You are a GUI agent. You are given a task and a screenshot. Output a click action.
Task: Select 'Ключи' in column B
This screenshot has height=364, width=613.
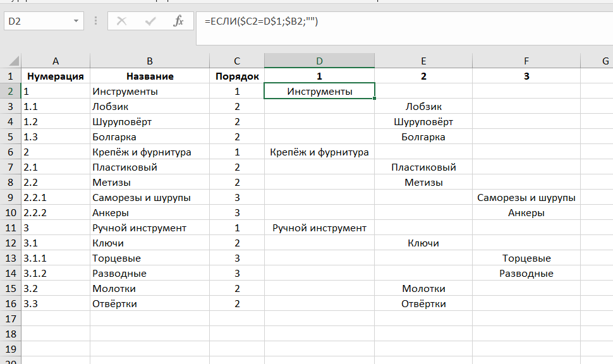(x=150, y=243)
